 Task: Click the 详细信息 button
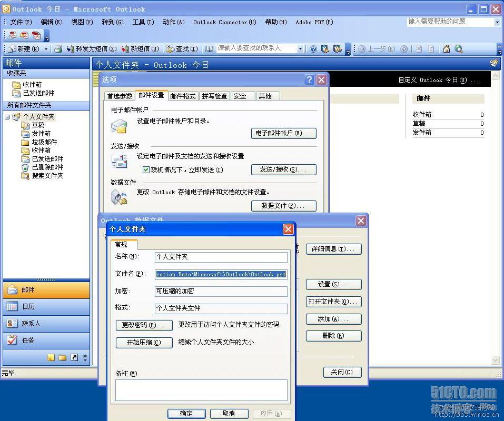334,249
